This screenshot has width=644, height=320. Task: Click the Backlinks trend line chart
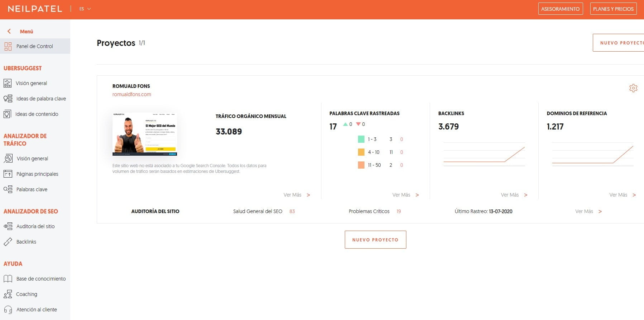pos(484,154)
